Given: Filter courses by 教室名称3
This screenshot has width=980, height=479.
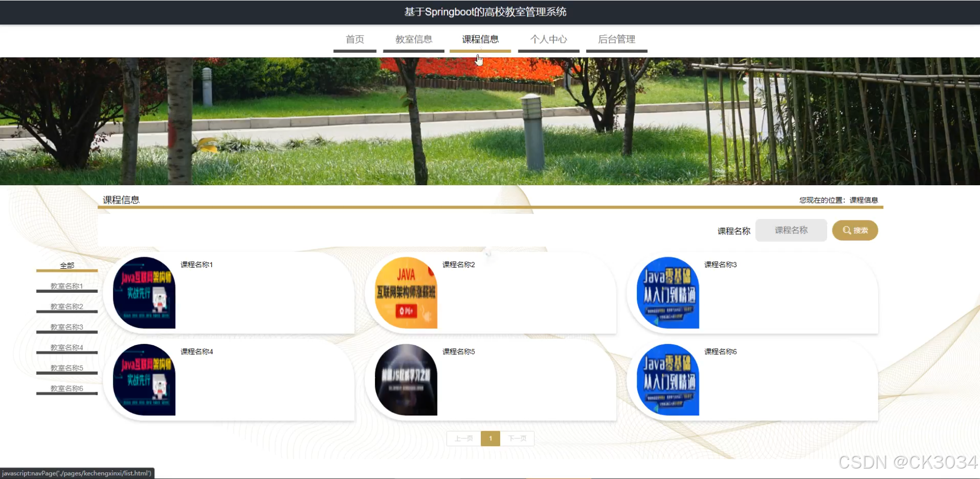Looking at the screenshot, I should [x=67, y=326].
